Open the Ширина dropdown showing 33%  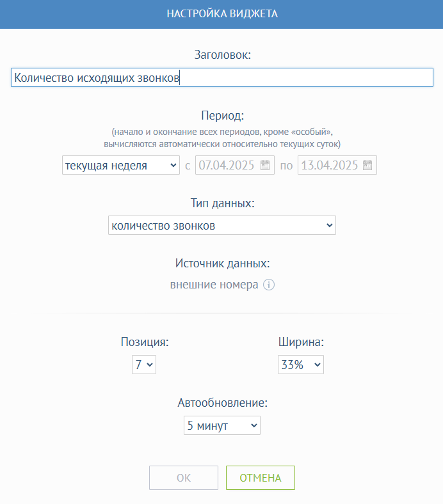[301, 365]
